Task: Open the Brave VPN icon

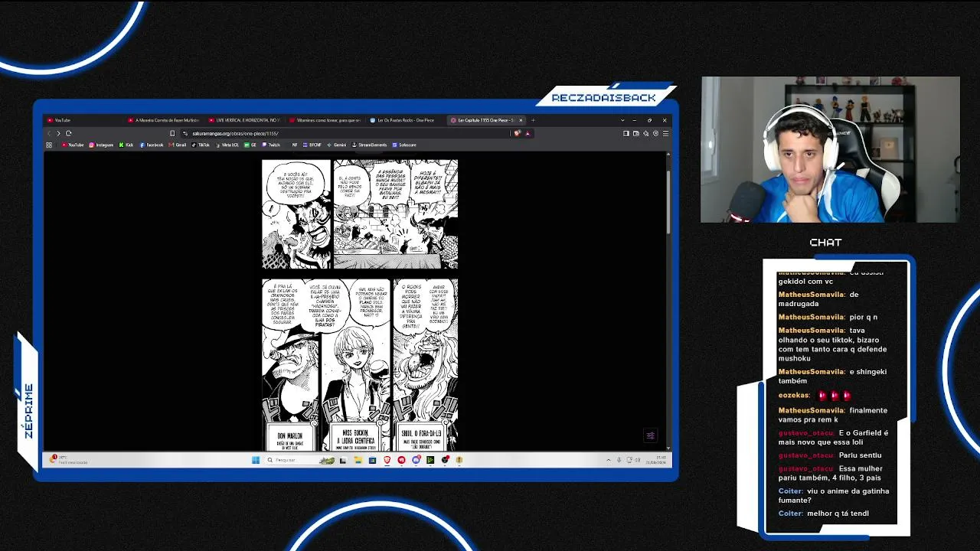Action: 655,133
